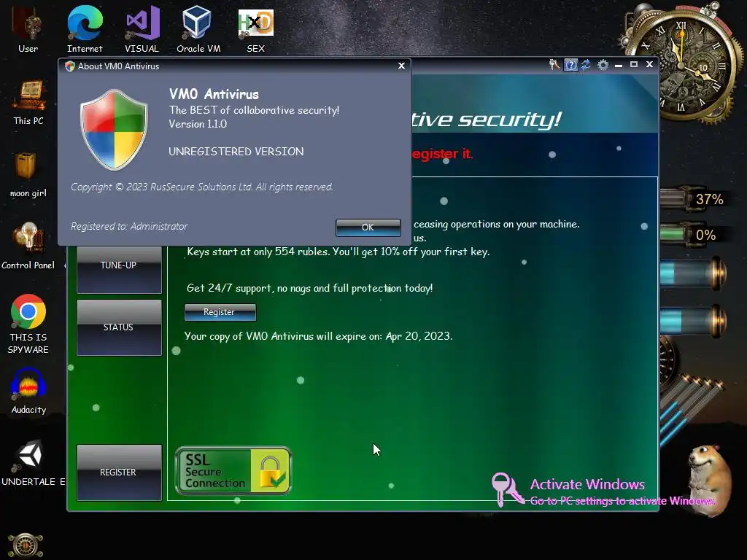
Task: Maximize the VM0 Antivirus main window
Action: pyautogui.click(x=634, y=64)
